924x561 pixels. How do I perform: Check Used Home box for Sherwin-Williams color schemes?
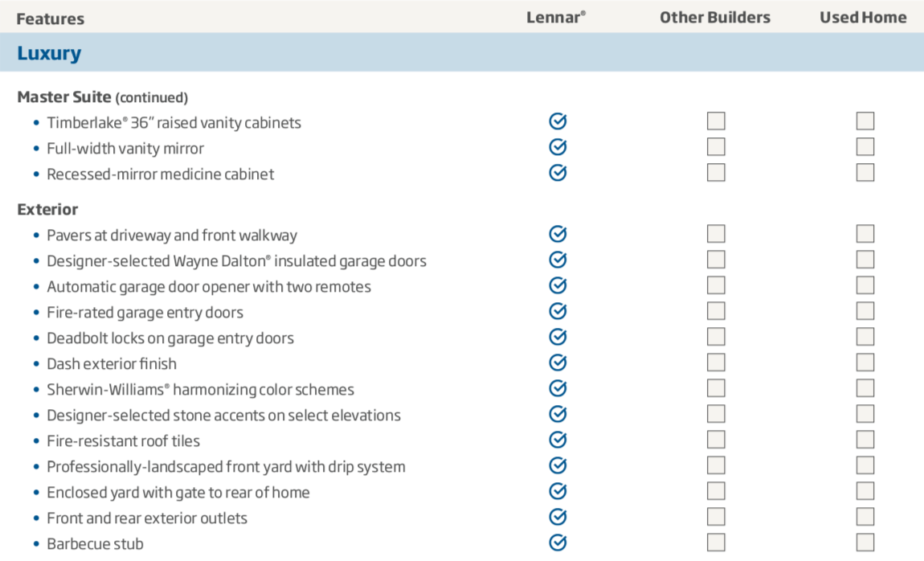[x=865, y=388]
